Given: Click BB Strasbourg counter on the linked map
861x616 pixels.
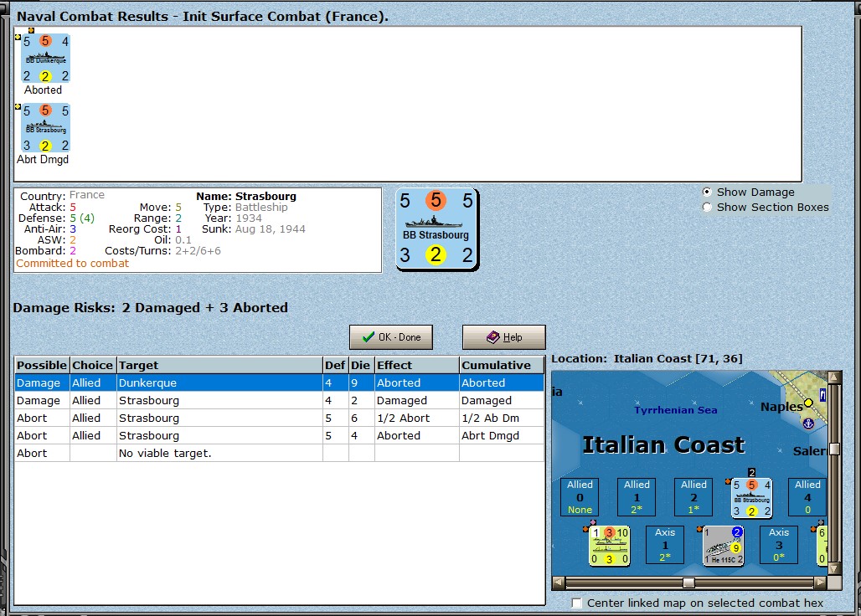Looking at the screenshot, I should (752, 498).
